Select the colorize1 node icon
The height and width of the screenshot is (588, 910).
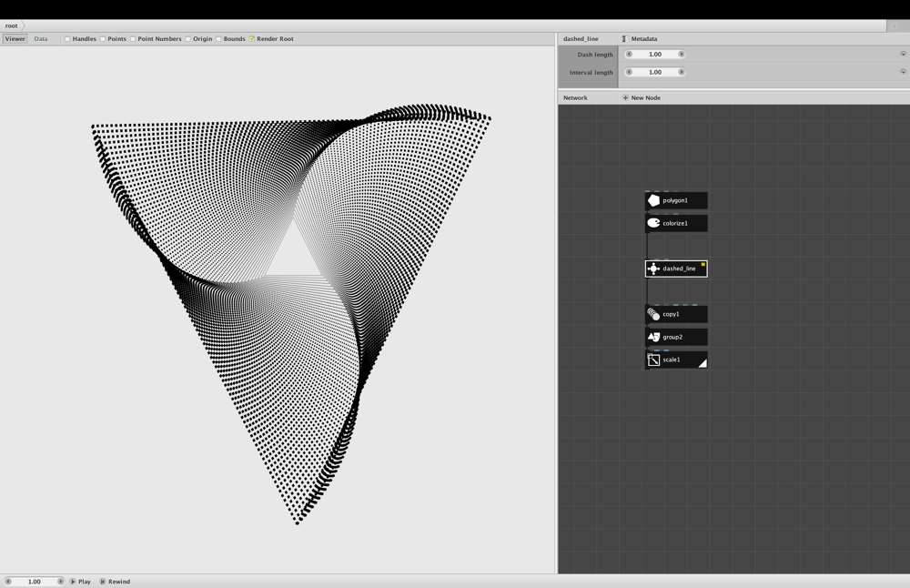tap(653, 223)
